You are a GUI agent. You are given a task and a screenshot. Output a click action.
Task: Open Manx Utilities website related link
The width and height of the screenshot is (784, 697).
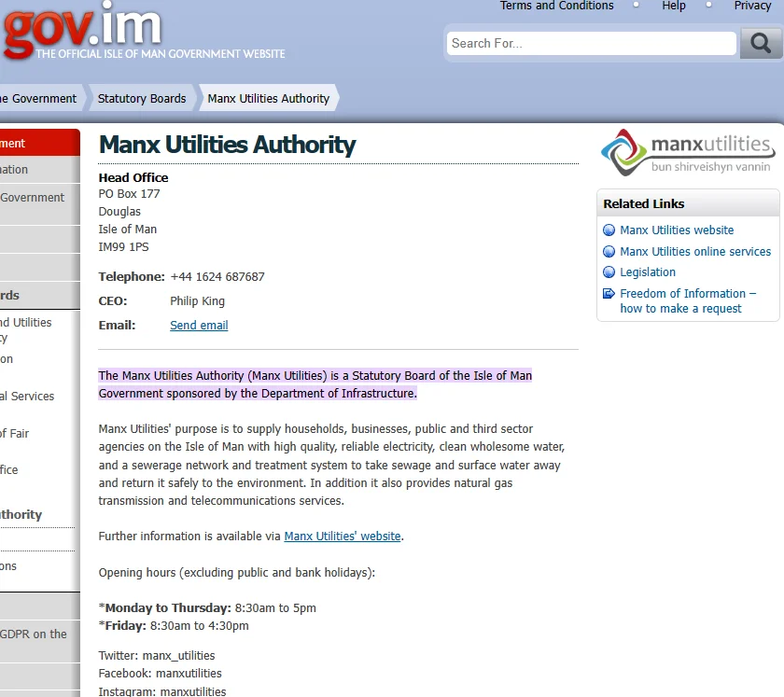(x=677, y=230)
